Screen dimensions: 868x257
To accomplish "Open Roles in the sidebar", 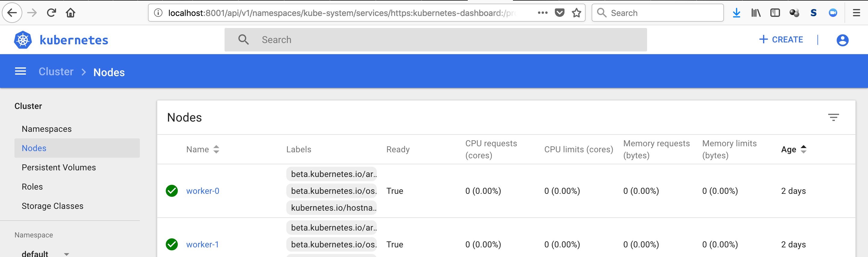I will pyautogui.click(x=32, y=187).
